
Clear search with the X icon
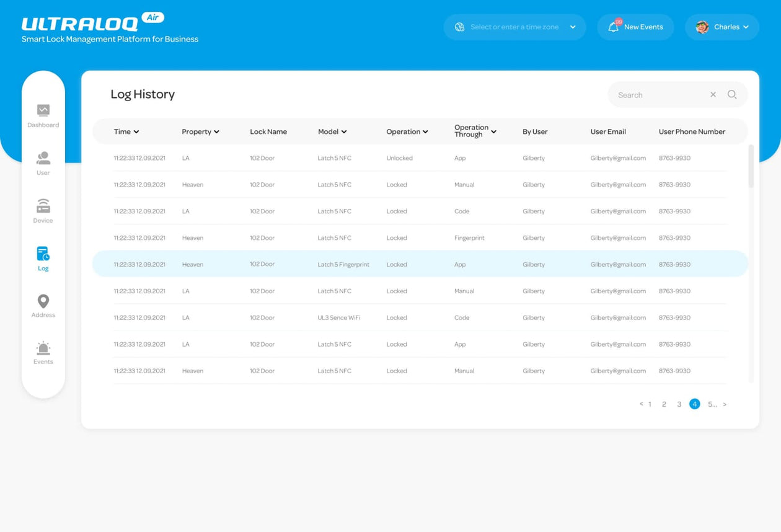[713, 95]
